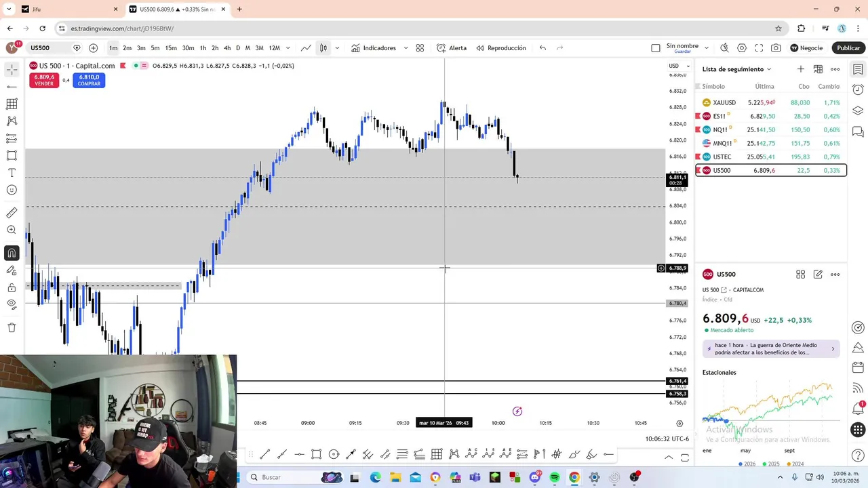The width and height of the screenshot is (868, 488).
Task: Open notifications bell in right sidebar
Action: [858, 408]
